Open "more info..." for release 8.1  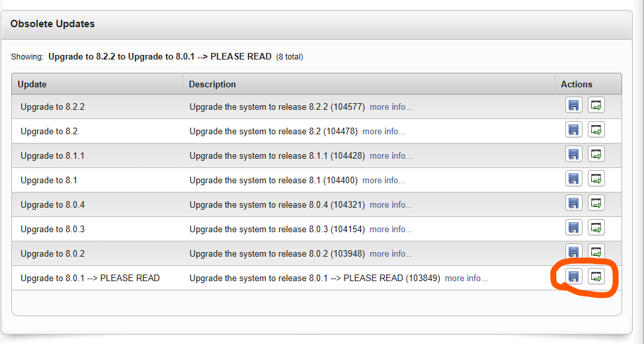click(383, 180)
